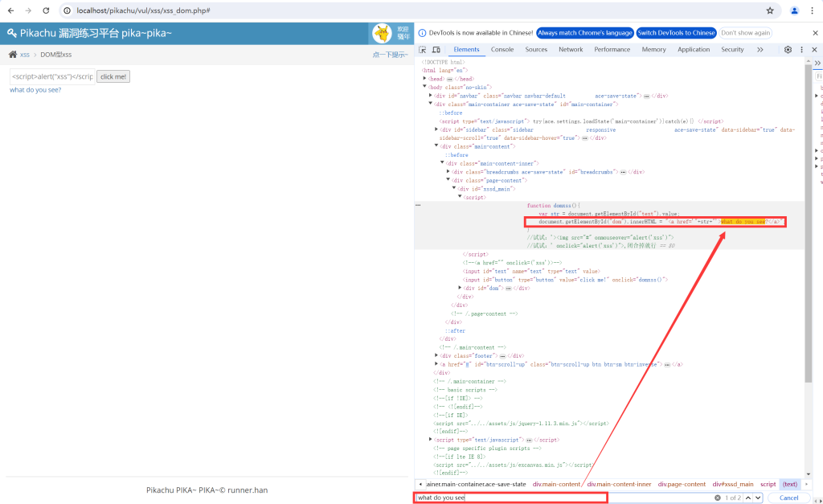Dismiss the DevTools language infobar
Viewport: 823px width, 504px height.
tap(815, 32)
